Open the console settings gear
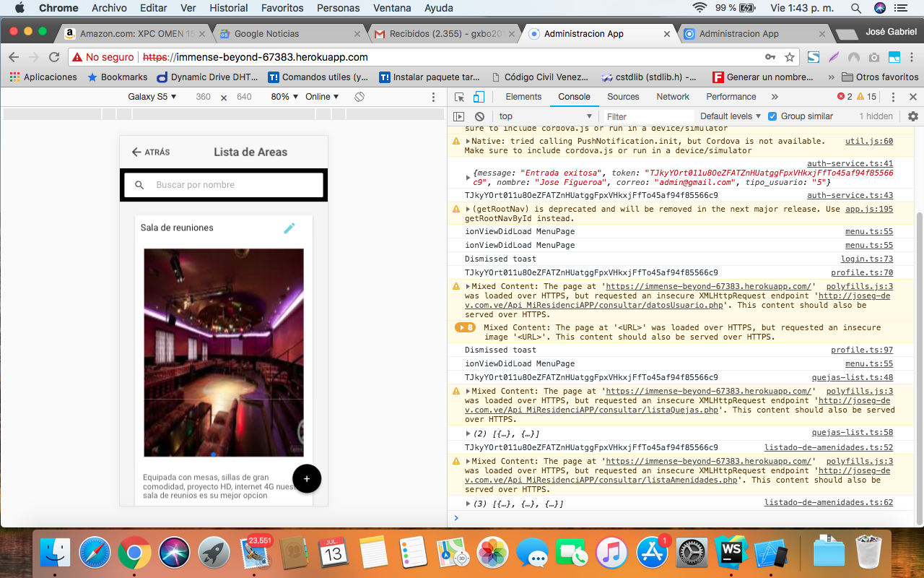Viewport: 924px width, 578px height. point(912,116)
